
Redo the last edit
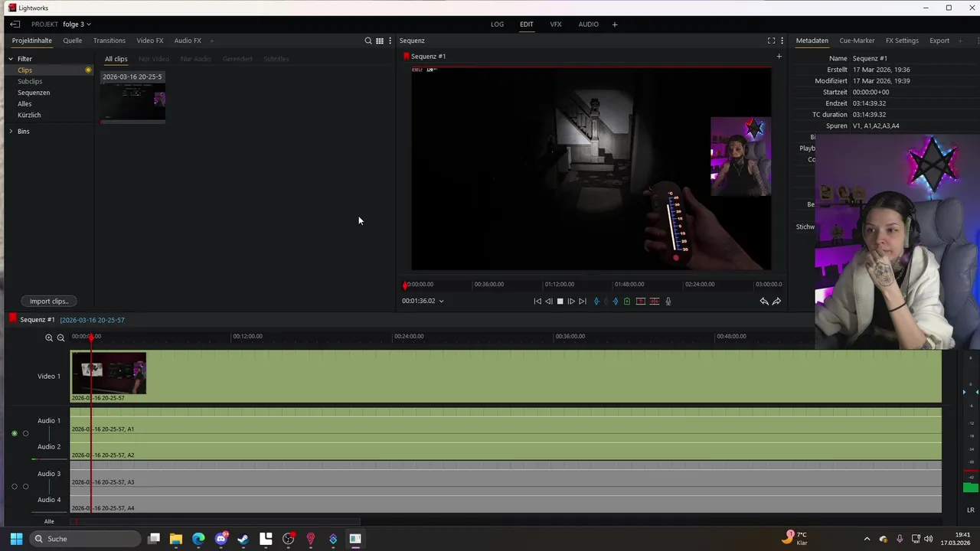tap(776, 302)
